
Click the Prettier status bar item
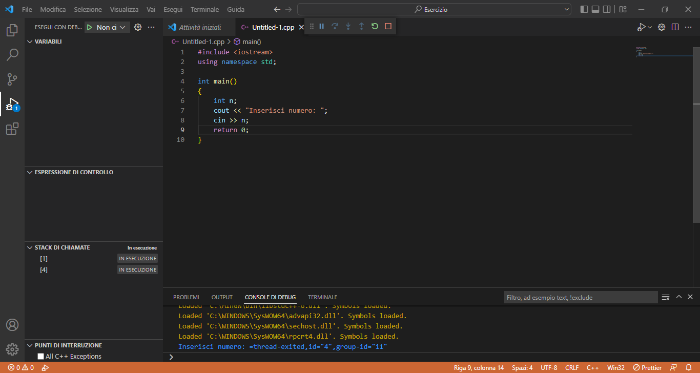(x=647, y=368)
